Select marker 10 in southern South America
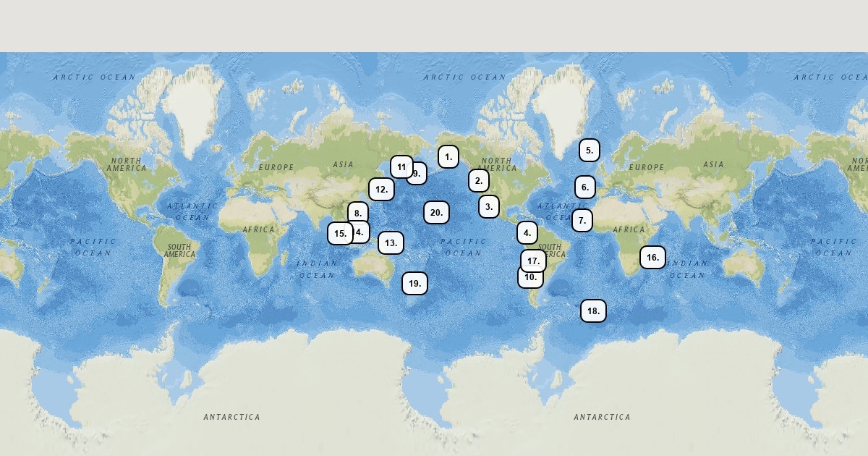This screenshot has width=868, height=456. coord(530,280)
